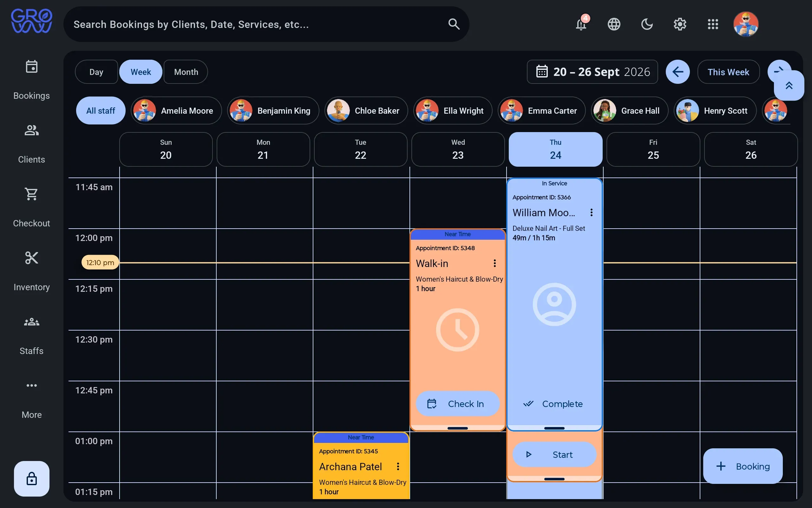The image size is (812, 508).
Task: Open the 20 – 26 Sept date picker
Action: pyautogui.click(x=592, y=72)
